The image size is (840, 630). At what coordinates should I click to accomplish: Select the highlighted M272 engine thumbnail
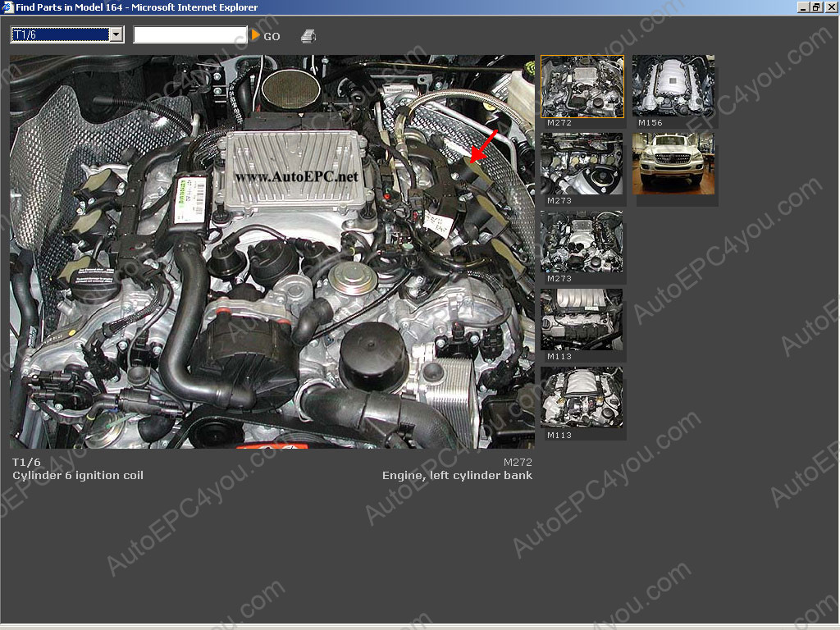coord(582,87)
